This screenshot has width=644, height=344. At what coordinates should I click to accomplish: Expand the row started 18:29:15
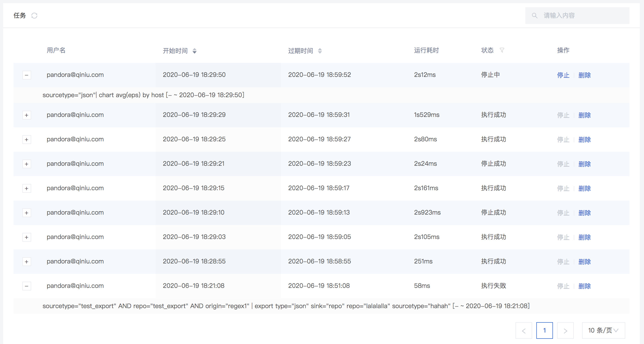click(27, 188)
